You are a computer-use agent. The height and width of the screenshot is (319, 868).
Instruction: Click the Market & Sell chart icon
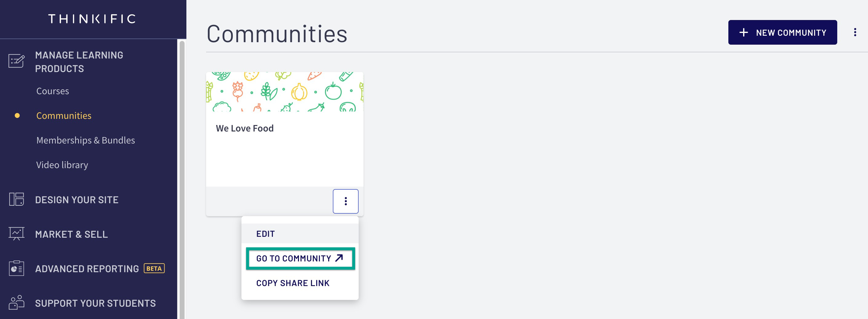click(x=17, y=234)
